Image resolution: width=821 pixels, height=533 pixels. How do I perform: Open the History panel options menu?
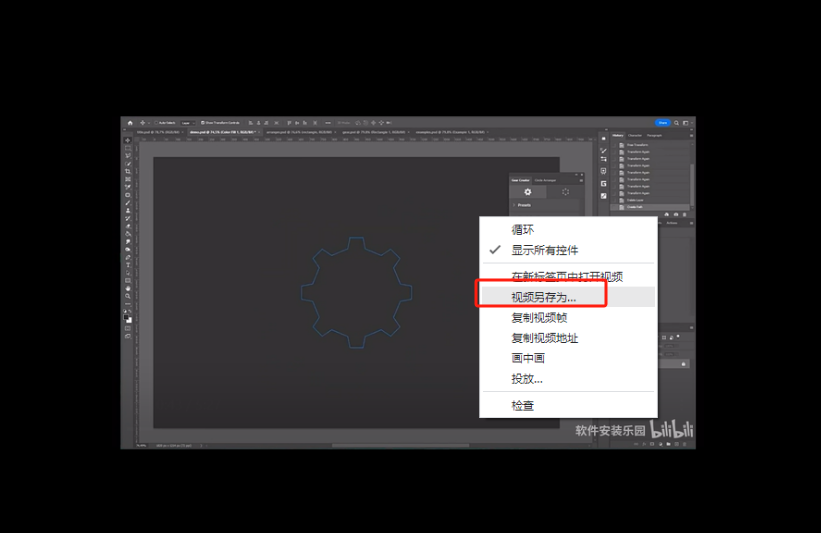pyautogui.click(x=689, y=135)
